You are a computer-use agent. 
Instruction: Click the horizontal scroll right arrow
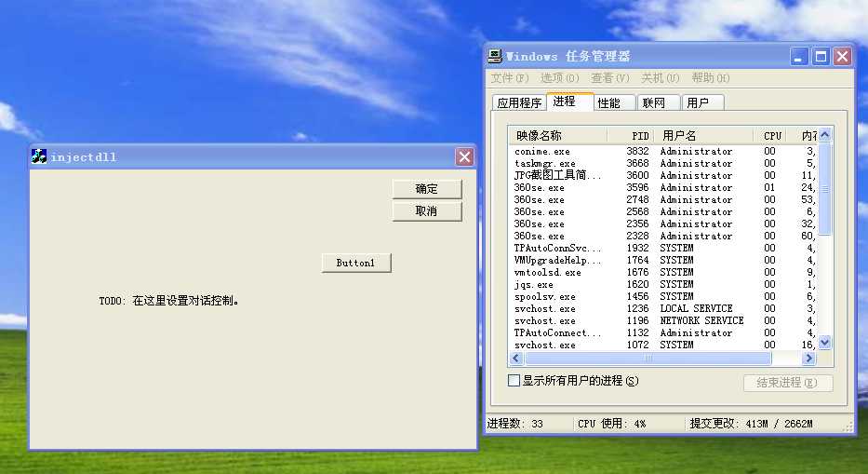click(808, 359)
